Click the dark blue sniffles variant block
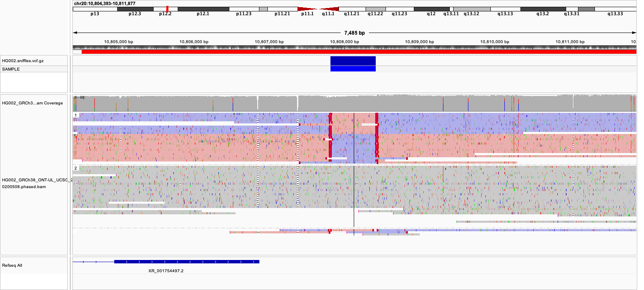The image size is (644, 290). click(x=353, y=61)
